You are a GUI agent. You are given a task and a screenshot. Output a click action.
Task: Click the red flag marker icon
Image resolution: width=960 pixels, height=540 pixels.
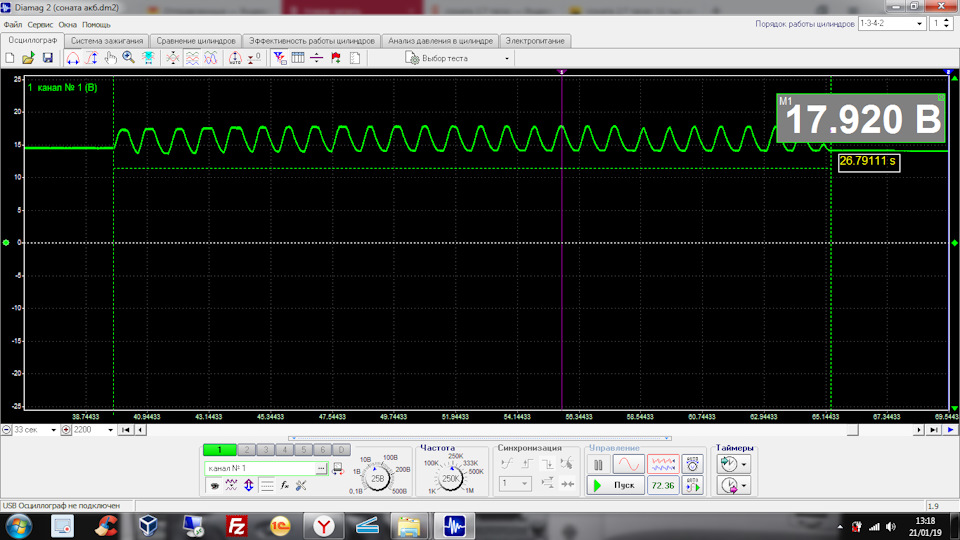click(335, 58)
